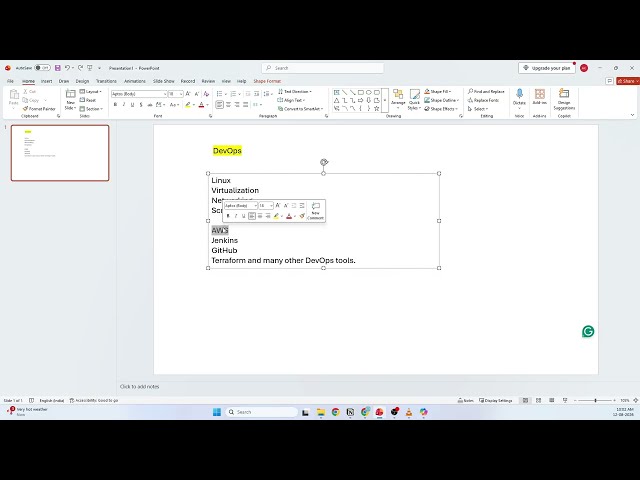
Task: Select slide 1 thumbnail
Action: tap(60, 153)
